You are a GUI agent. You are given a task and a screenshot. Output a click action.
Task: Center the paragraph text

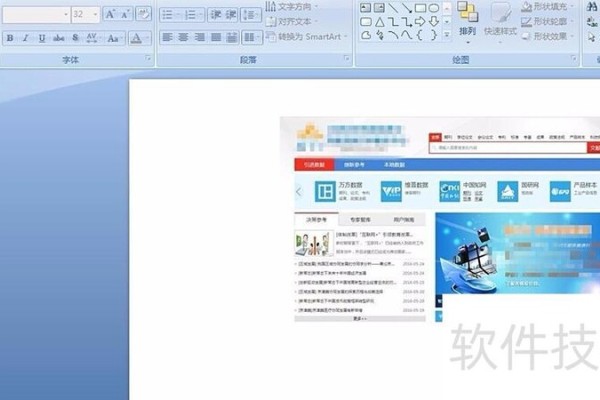(183, 37)
